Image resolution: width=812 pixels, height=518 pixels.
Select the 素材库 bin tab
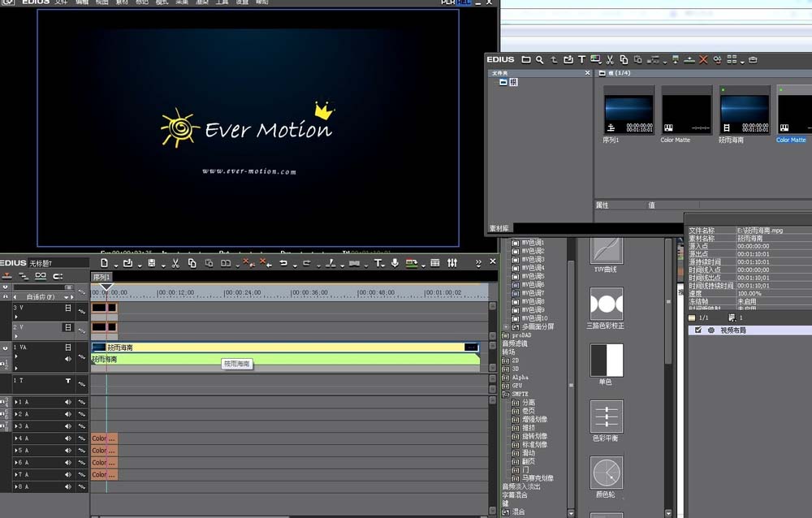(x=499, y=228)
